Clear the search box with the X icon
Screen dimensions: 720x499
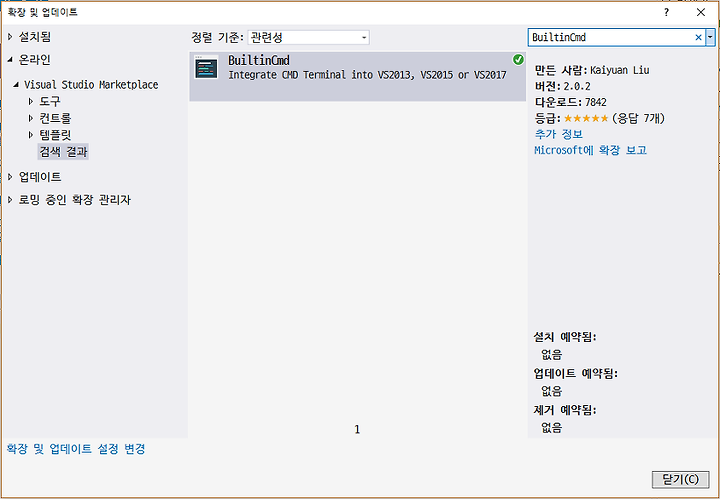coord(698,37)
